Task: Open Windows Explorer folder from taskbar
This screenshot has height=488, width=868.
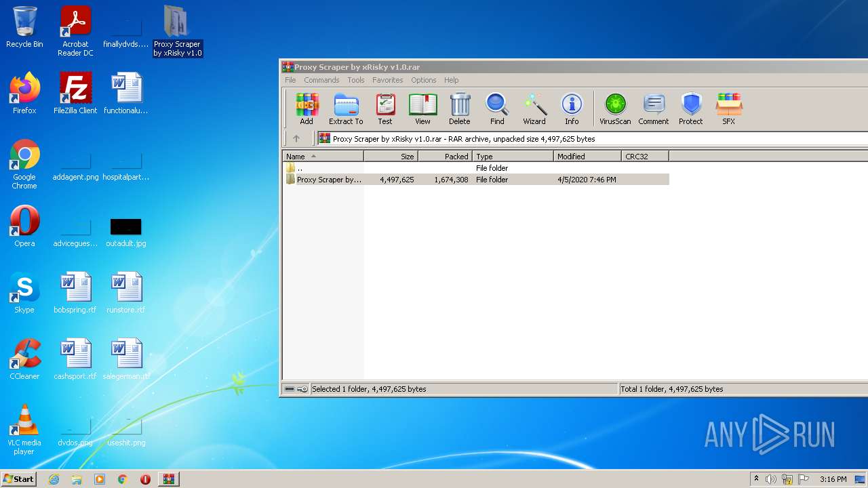Action: (77, 479)
